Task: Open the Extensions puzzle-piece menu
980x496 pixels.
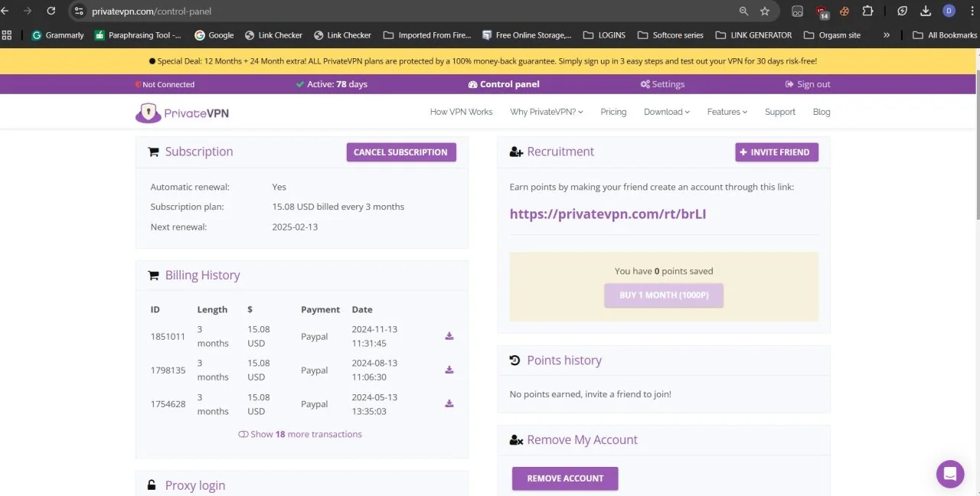Action: coord(867,11)
